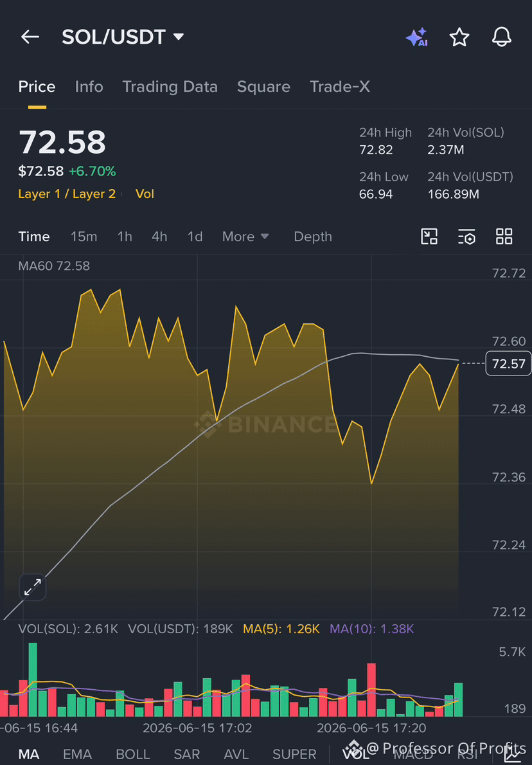Toggle the AVL indicator
Image resolution: width=532 pixels, height=765 pixels.
click(236, 754)
